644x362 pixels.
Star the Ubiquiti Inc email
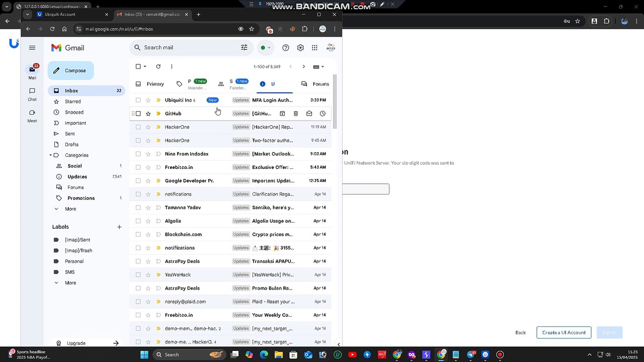tap(148, 100)
